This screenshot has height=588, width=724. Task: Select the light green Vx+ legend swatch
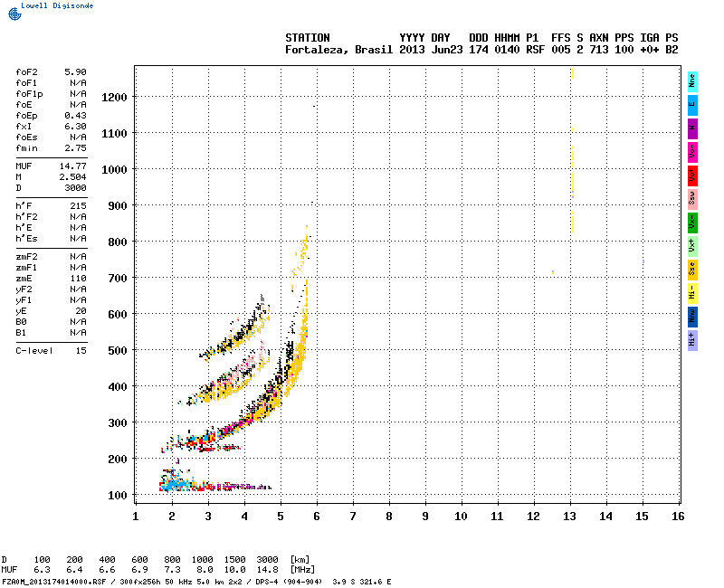[x=692, y=246]
